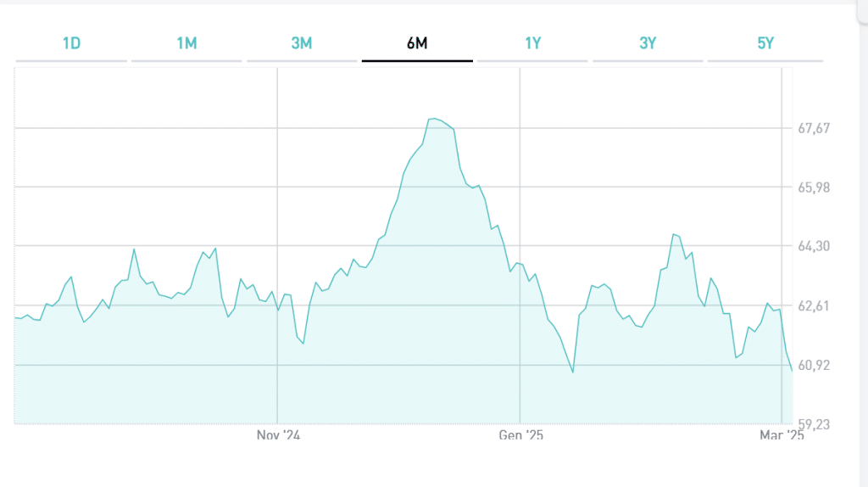Viewport: 868px width, 487px height.
Task: Select the 1D time range tab
Action: click(71, 43)
